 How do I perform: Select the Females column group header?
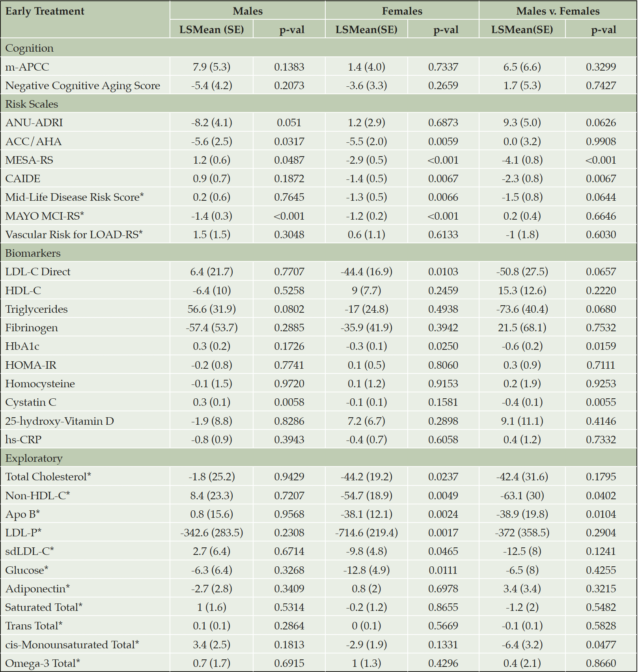click(x=402, y=11)
